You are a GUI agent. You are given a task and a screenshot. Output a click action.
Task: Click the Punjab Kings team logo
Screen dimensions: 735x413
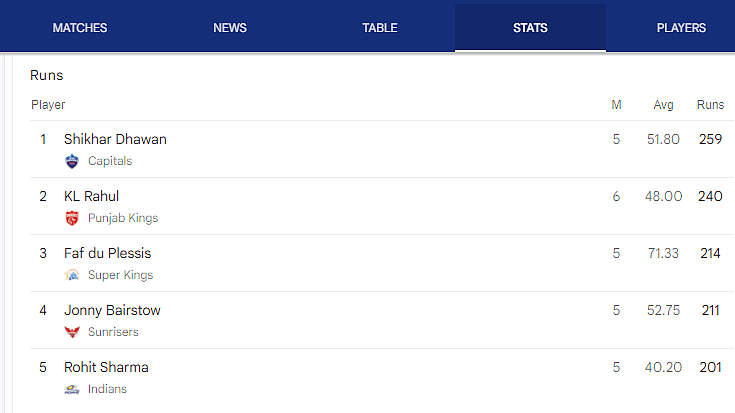pos(72,218)
